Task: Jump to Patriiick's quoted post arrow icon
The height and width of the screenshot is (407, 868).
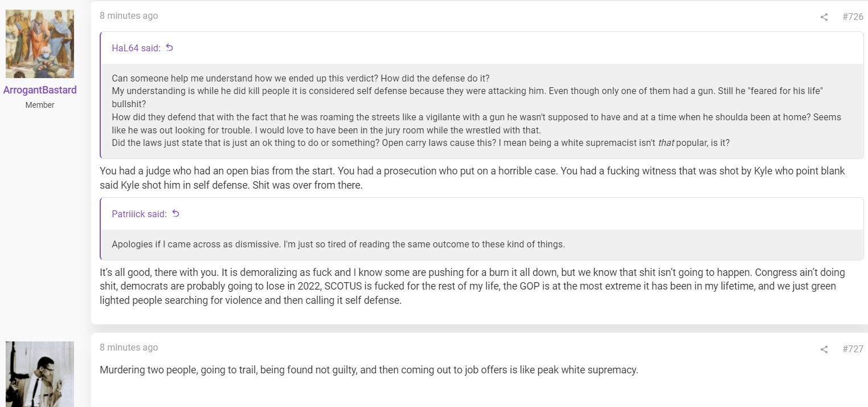Action: (x=175, y=214)
